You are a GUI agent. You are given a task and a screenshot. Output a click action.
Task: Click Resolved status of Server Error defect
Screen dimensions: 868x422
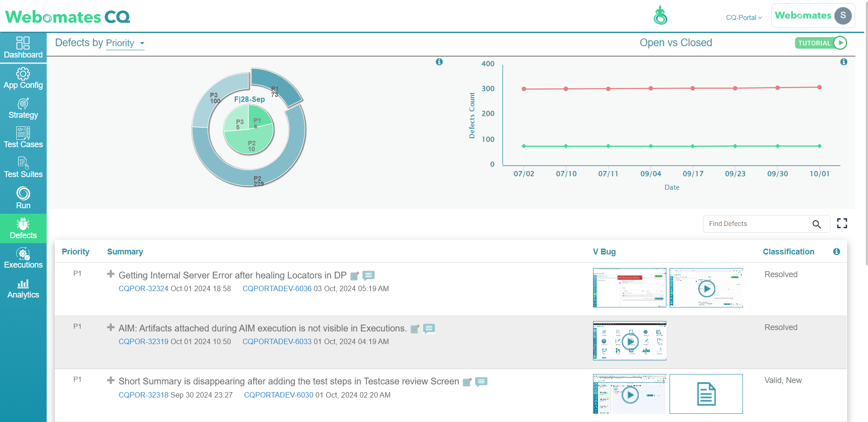[x=781, y=275]
